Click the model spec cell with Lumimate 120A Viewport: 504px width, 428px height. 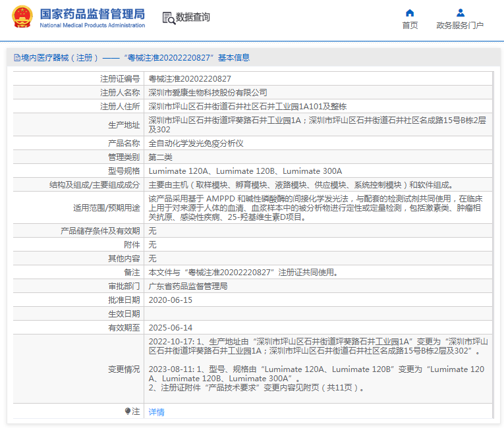coord(245,171)
